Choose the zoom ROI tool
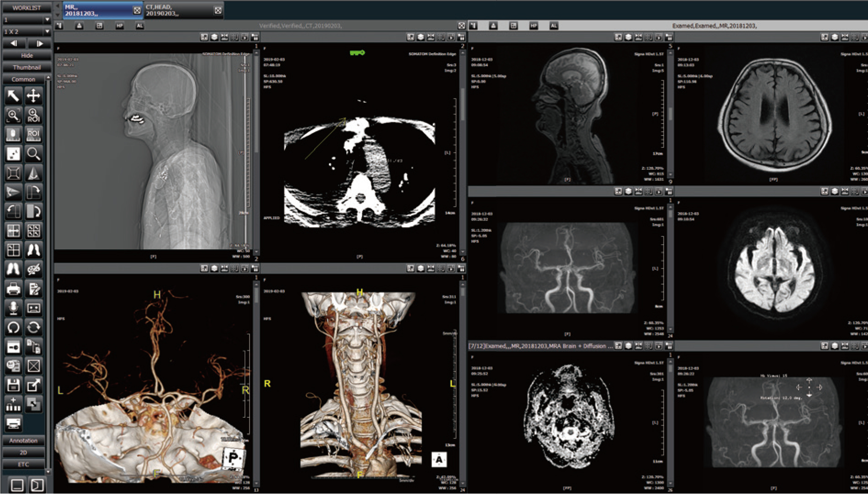Viewport: 868px width, 494px height. pos(33,115)
